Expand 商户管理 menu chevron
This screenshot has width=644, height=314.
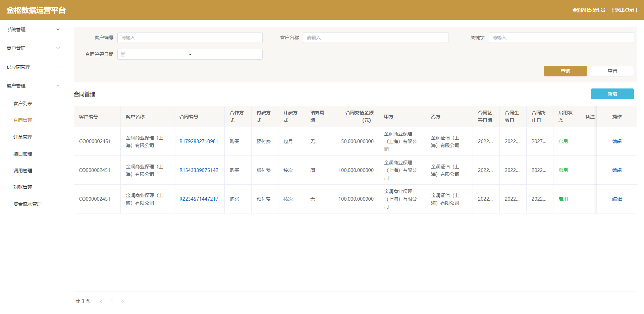tap(58, 48)
